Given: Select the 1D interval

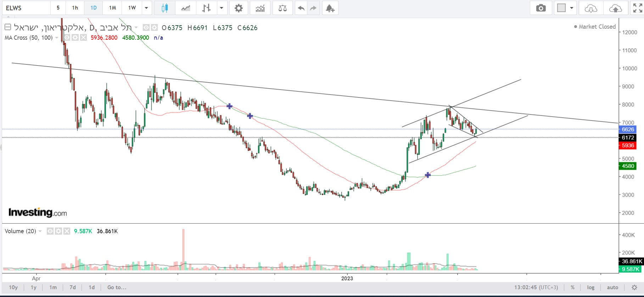Looking at the screenshot, I should [x=94, y=8].
